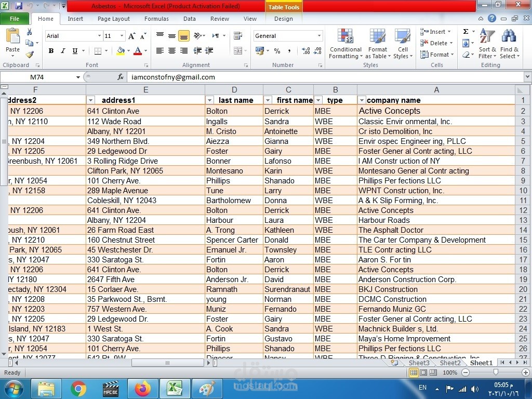Screen dimensions: 532x399
Task: Open the font size dropdown
Action: click(122, 36)
